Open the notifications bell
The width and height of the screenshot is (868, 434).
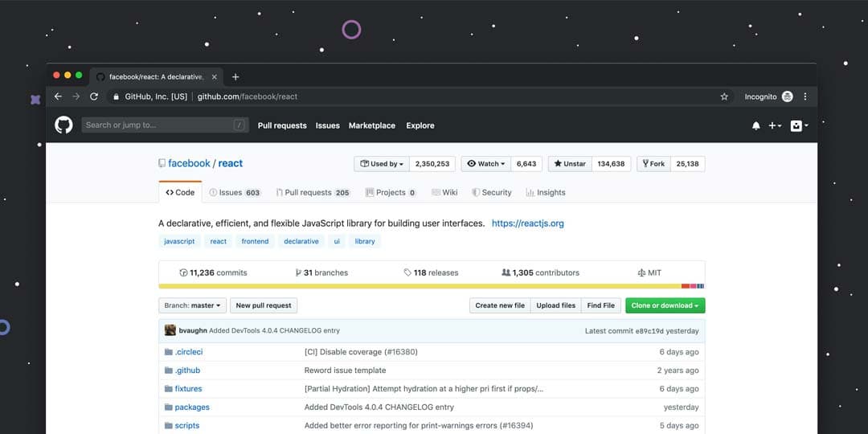tap(755, 125)
